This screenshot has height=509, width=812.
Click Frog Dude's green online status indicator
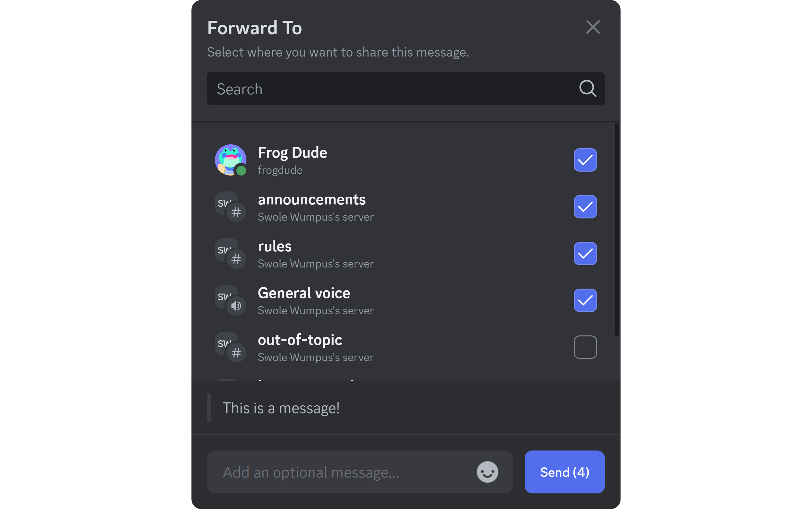(242, 171)
